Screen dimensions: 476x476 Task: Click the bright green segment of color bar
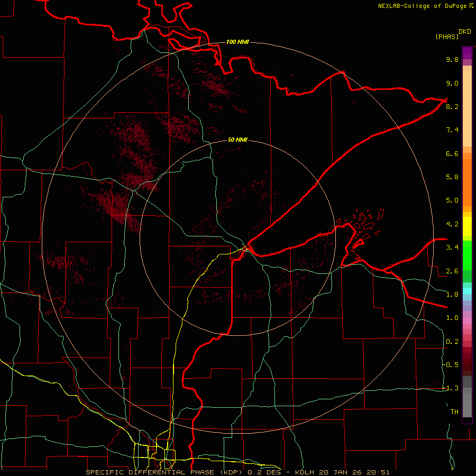467,255
